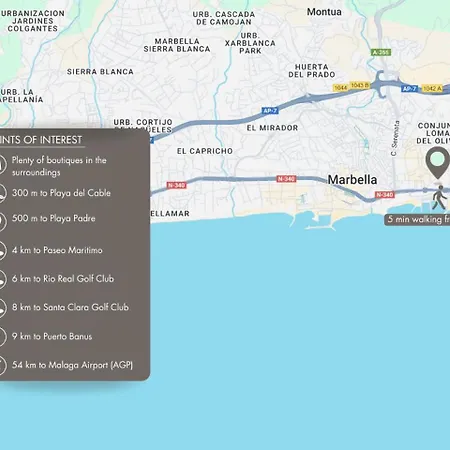Click the Urb. Cascada de Camojan label
The width and height of the screenshot is (450, 450).
click(x=224, y=18)
